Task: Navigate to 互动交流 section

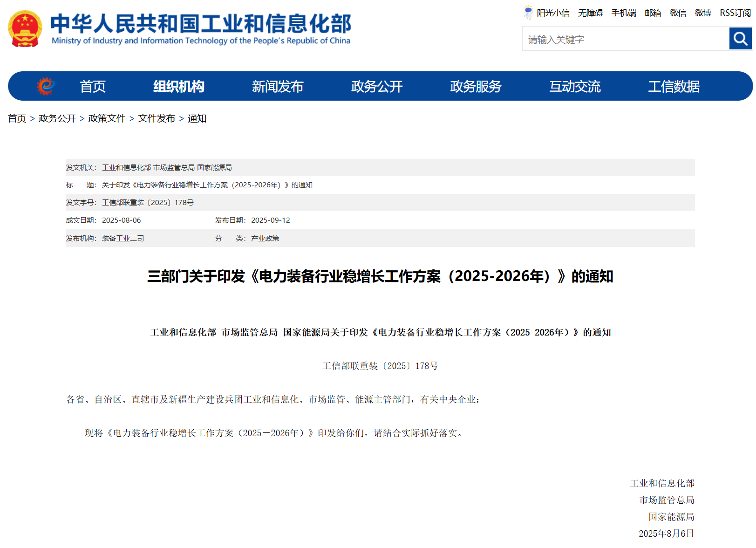Action: coord(575,86)
